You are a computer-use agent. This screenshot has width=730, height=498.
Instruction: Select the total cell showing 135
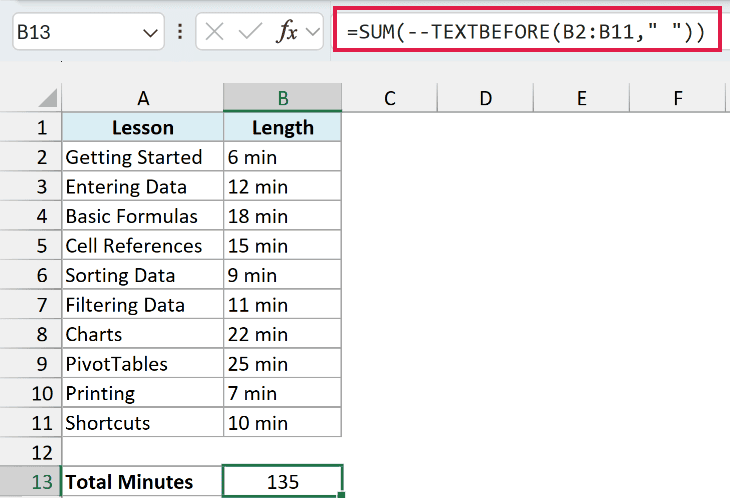[283, 482]
